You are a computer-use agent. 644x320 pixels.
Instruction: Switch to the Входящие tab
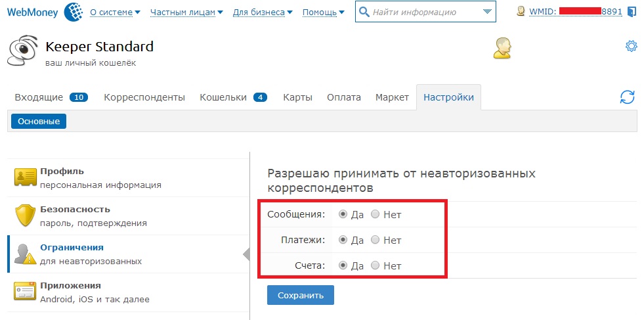pos(51,97)
